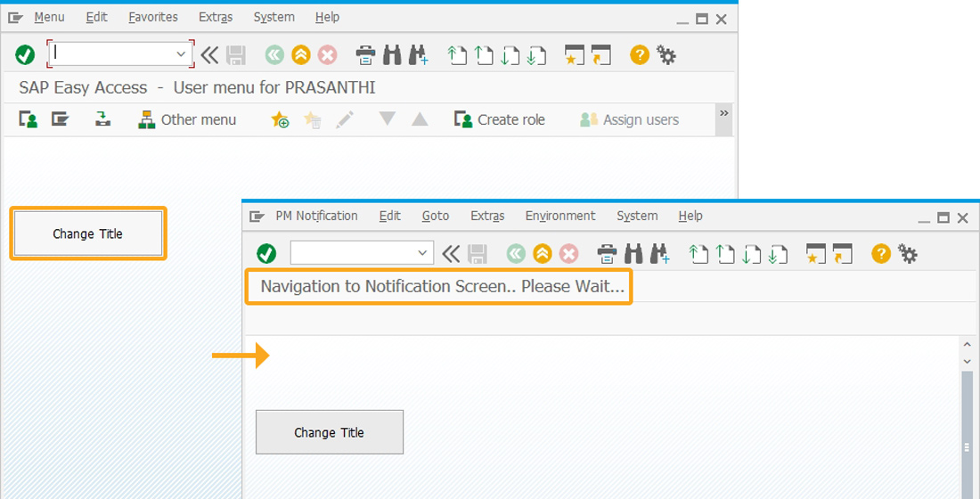980x499 pixels.
Task: Click scrollbar down arrow in PM Notification window
Action: coord(967,362)
